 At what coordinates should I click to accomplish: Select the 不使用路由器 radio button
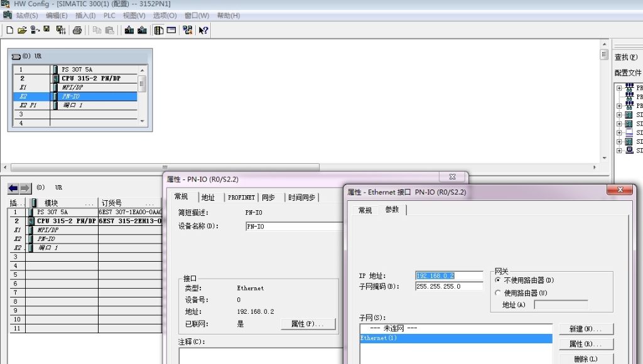click(498, 281)
